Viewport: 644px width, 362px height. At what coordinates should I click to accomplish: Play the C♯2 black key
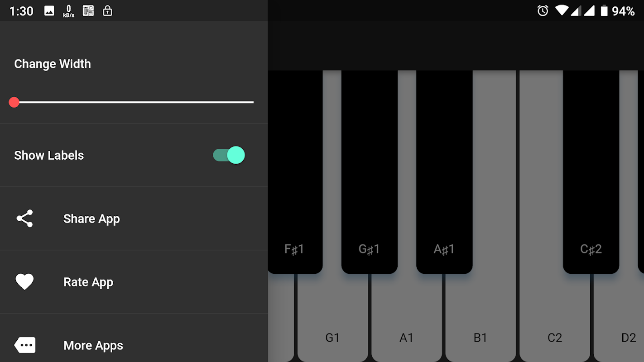click(x=591, y=172)
